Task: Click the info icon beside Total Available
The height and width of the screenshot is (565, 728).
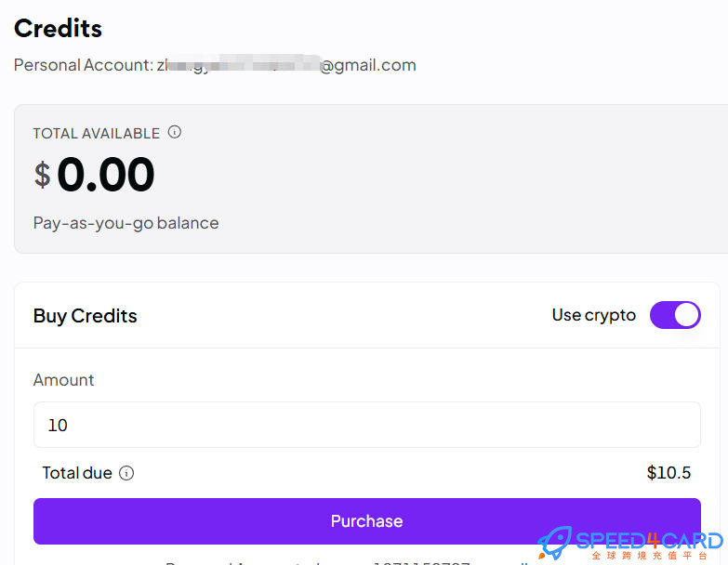Action: point(175,132)
